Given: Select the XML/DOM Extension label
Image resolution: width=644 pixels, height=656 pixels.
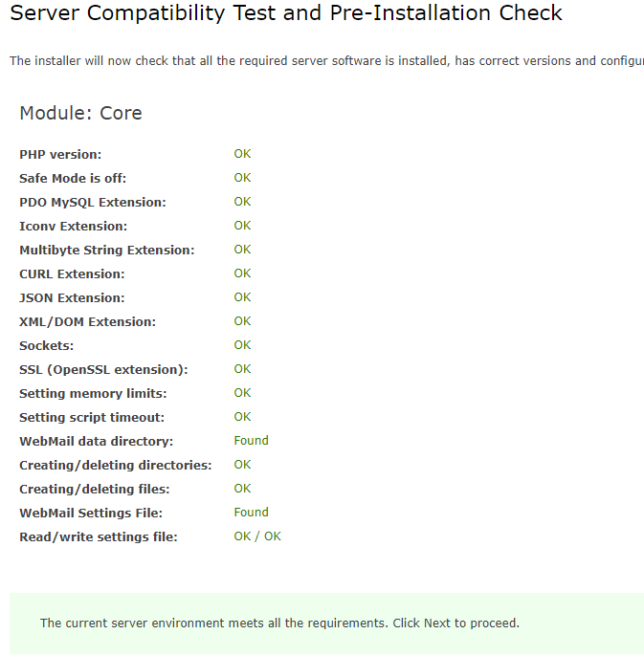Looking at the screenshot, I should point(87,321).
